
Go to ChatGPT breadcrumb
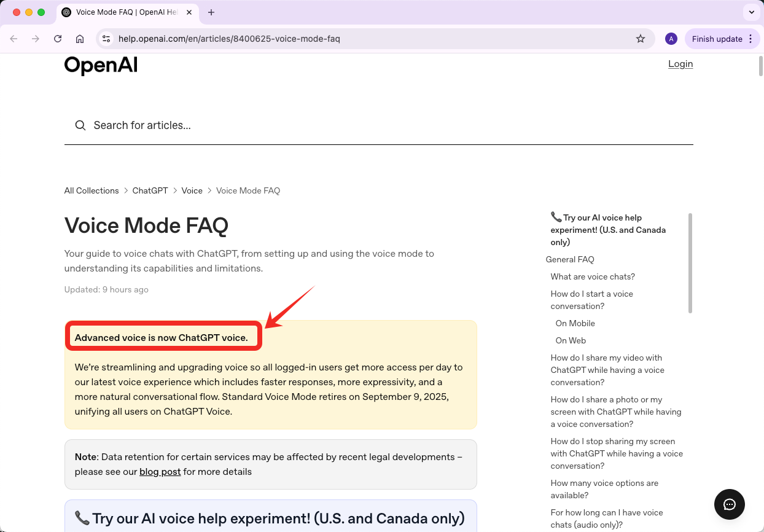150,190
